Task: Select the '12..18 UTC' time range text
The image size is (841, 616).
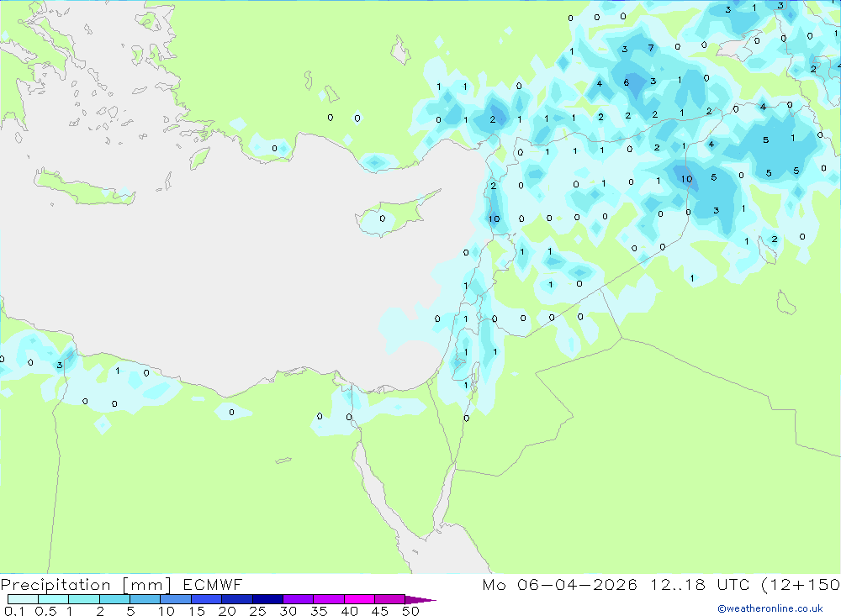Action: point(700,585)
